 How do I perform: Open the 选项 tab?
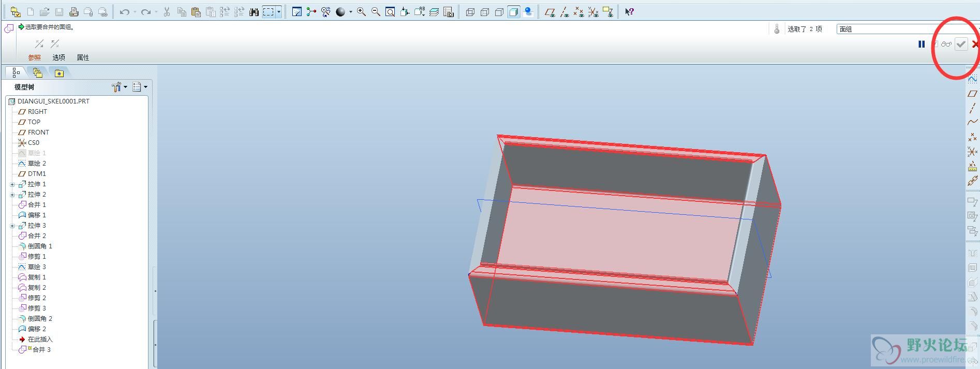[58, 57]
